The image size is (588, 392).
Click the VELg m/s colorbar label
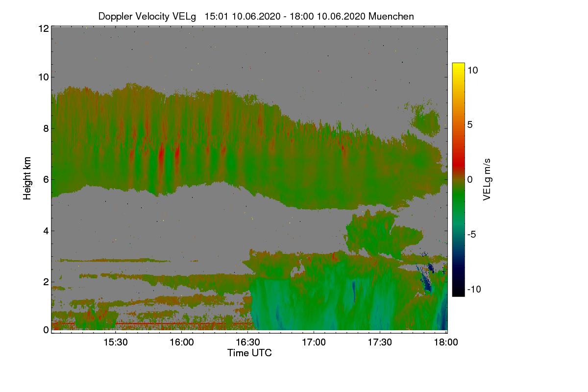click(x=487, y=179)
